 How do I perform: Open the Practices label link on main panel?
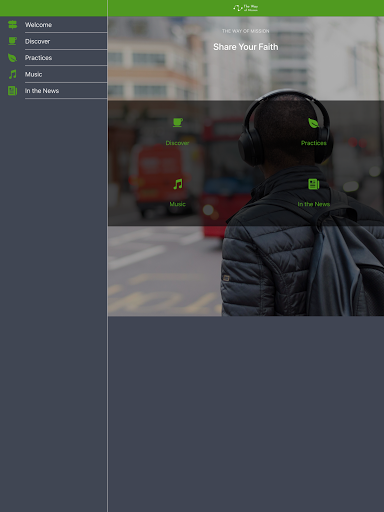click(314, 143)
